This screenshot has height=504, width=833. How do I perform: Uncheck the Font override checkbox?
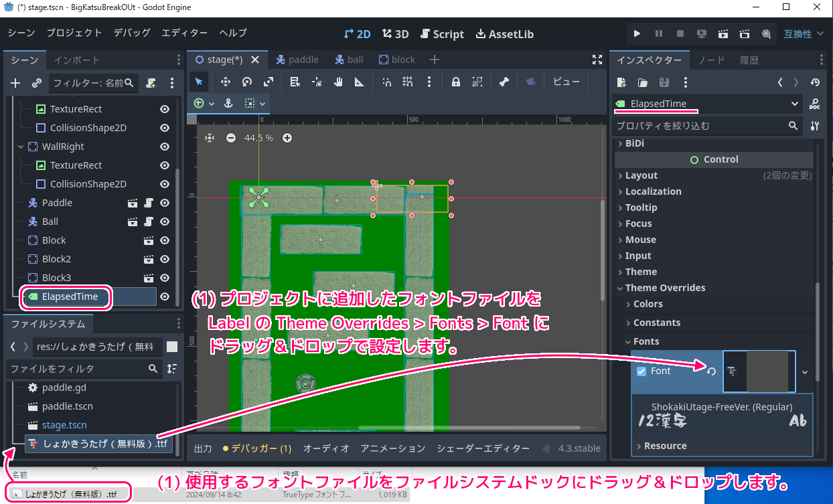[x=641, y=371]
